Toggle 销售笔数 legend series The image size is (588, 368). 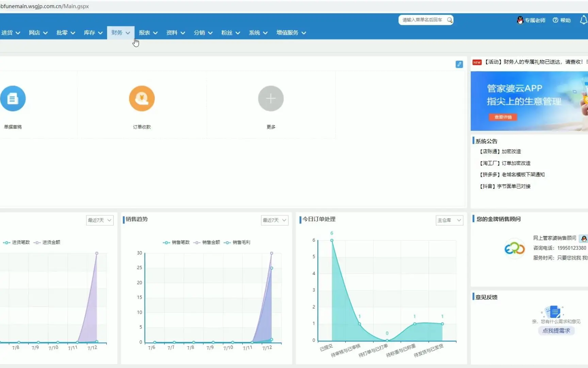click(x=176, y=242)
